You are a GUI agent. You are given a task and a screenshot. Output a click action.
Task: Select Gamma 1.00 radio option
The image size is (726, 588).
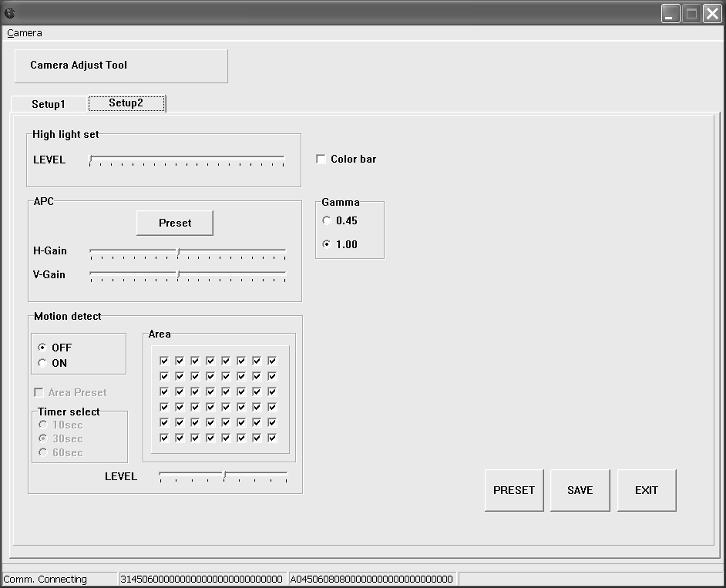click(327, 244)
